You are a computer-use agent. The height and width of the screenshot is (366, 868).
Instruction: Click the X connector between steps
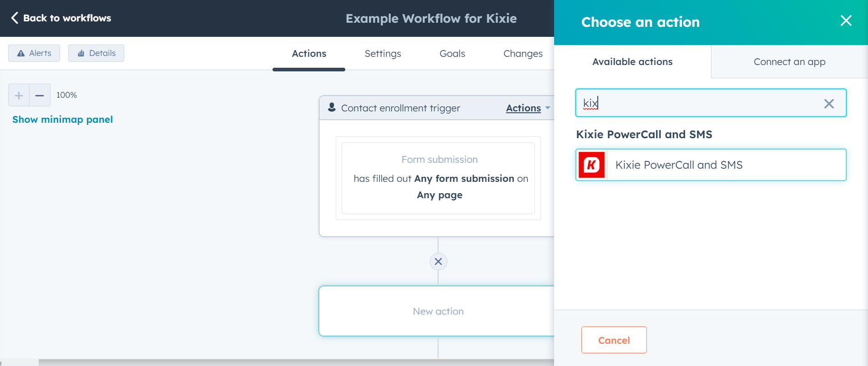(438, 261)
